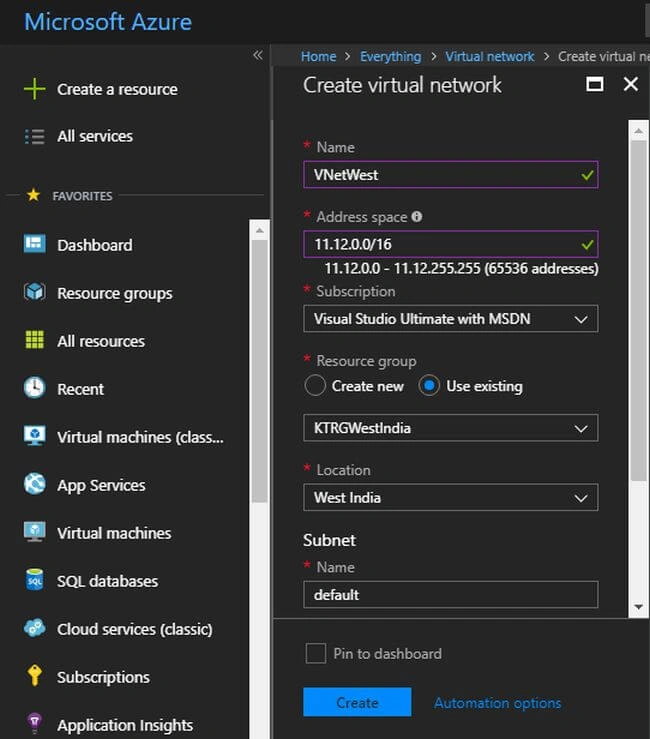650x739 pixels.
Task: Click the Subscriptions key icon
Action: tap(34, 675)
